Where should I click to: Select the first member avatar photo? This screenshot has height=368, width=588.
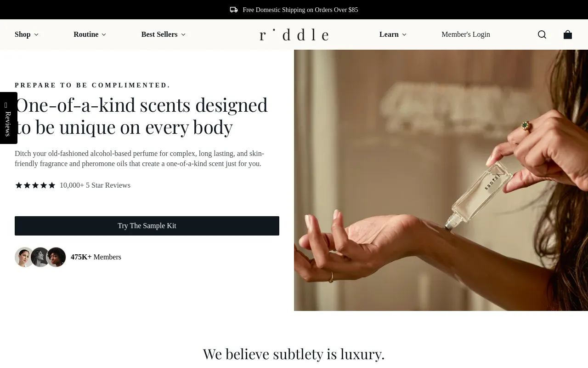click(24, 257)
